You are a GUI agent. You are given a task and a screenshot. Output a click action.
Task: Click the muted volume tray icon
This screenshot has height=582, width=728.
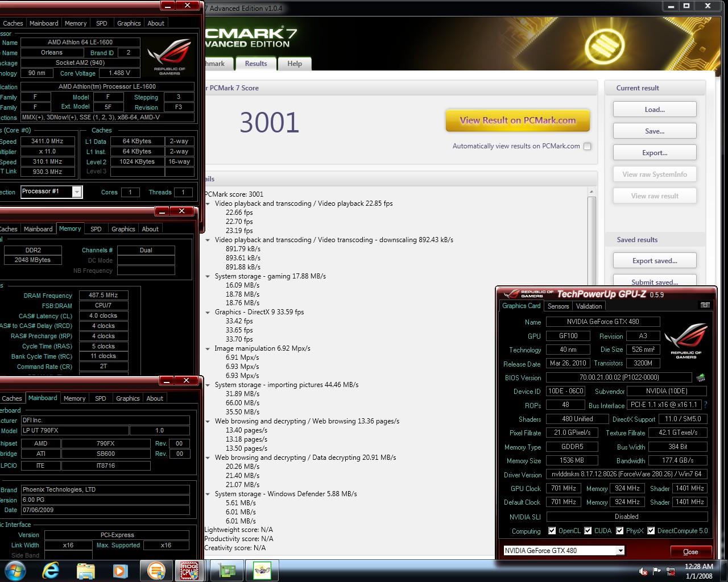643,571
